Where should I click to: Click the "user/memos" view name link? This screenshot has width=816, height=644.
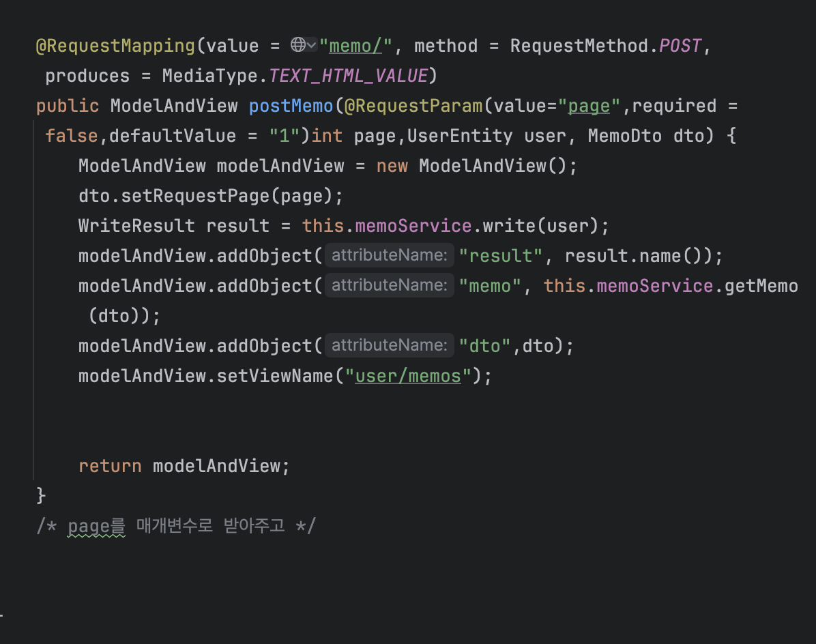[408, 376]
